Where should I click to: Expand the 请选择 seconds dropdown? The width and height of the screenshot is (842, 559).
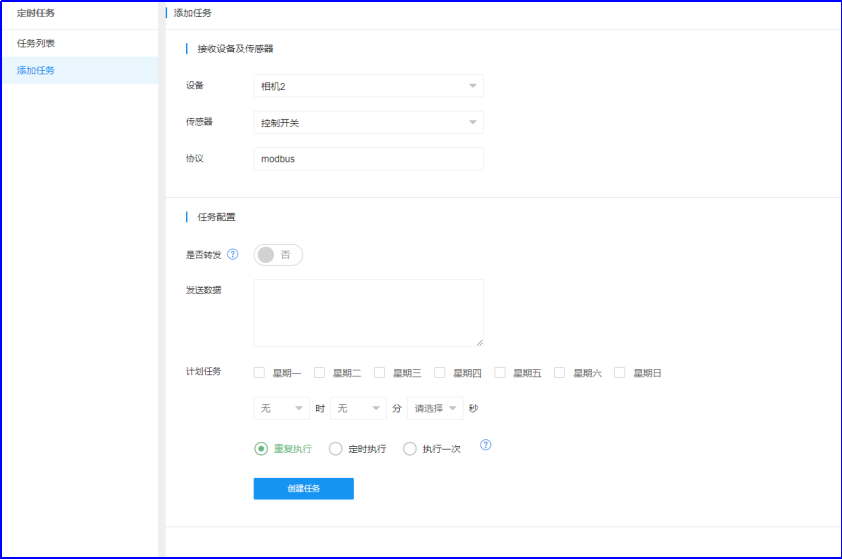[x=435, y=409]
